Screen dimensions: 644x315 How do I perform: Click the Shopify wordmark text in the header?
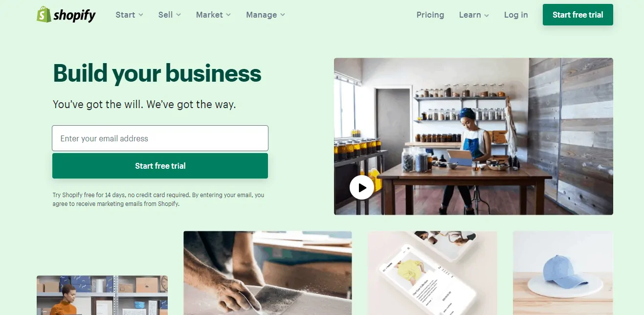[x=74, y=16]
